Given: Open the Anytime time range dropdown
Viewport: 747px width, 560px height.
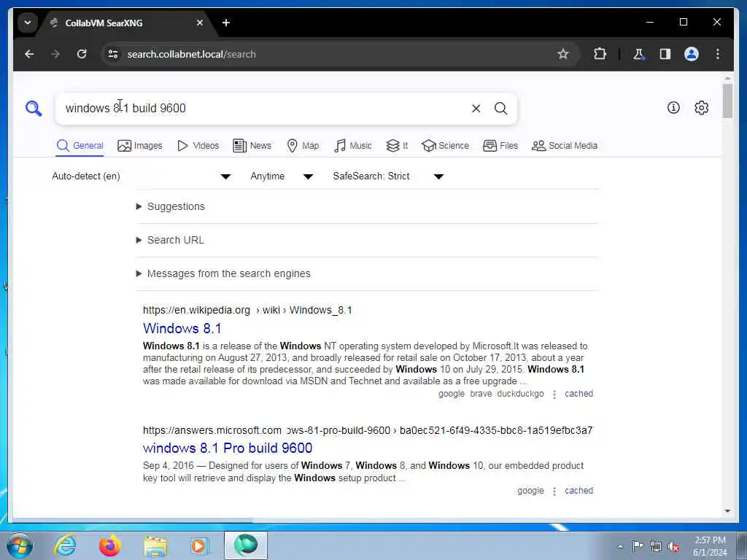Looking at the screenshot, I should [282, 176].
